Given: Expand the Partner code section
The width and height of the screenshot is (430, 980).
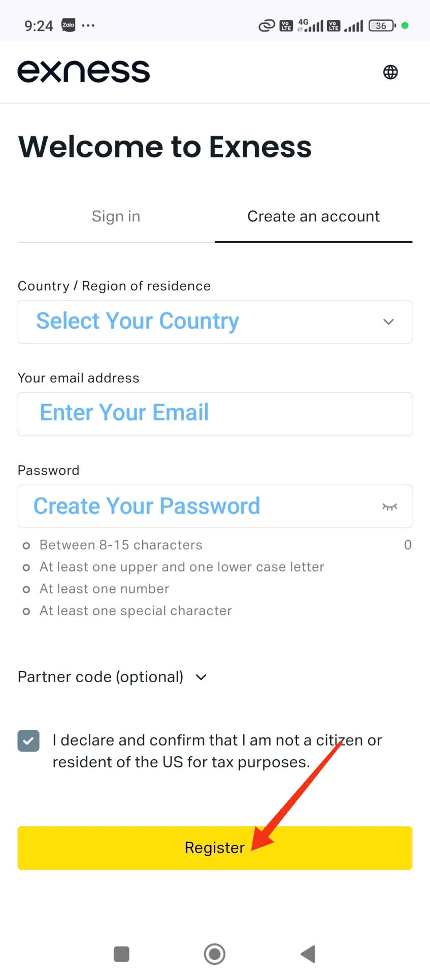Looking at the screenshot, I should pos(112,677).
